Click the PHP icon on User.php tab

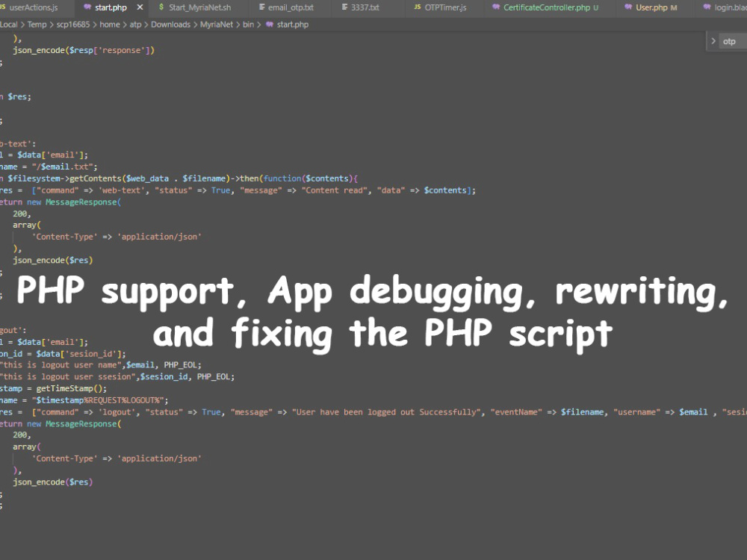628,7
